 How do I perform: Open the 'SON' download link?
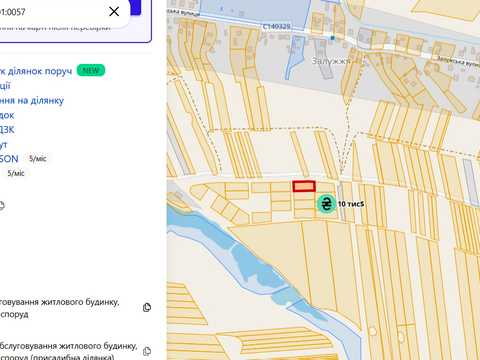click(x=9, y=159)
